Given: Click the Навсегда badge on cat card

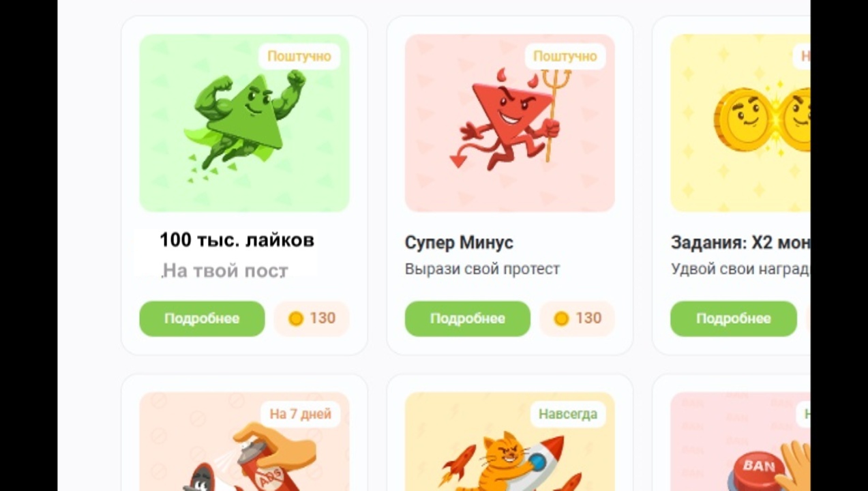Looking at the screenshot, I should tap(568, 414).
